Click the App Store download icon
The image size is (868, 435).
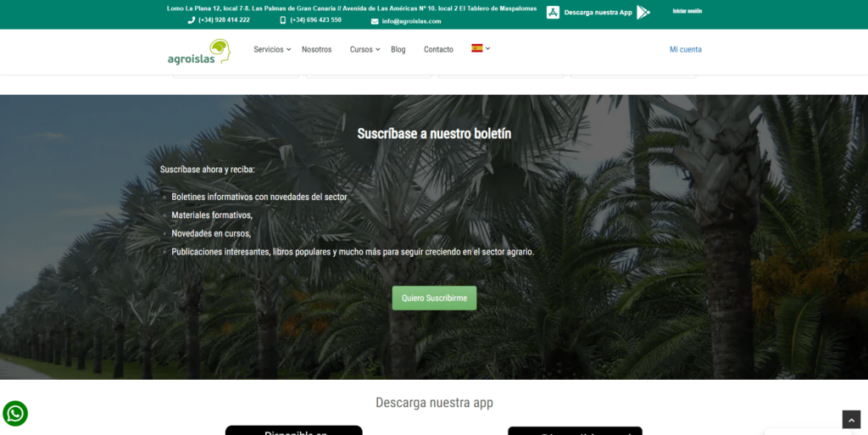click(x=553, y=12)
